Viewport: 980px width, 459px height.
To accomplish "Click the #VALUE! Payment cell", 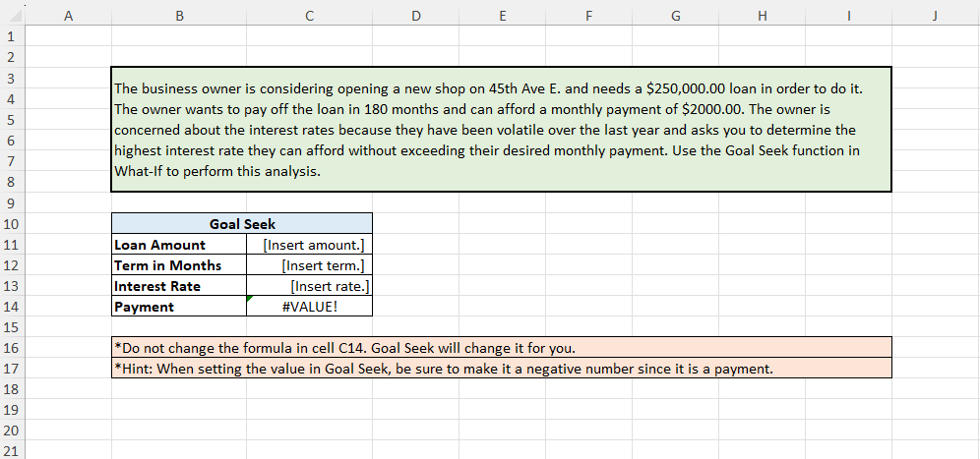I will pos(309,306).
